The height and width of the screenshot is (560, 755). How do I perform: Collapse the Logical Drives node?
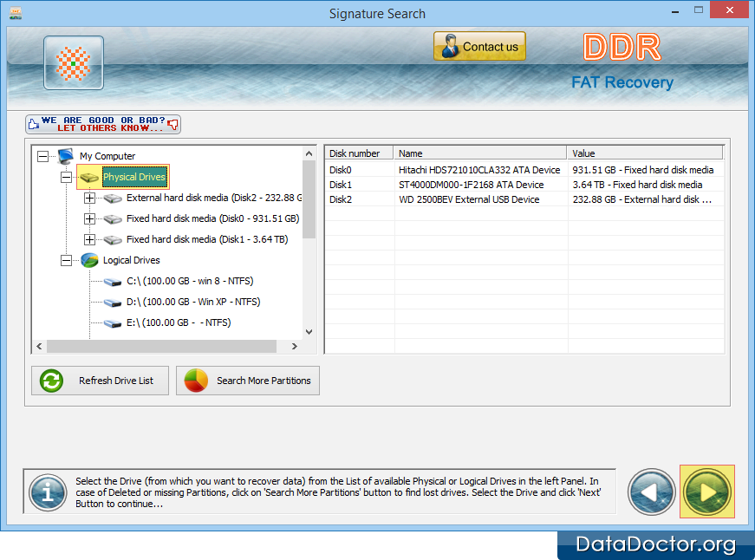66,260
